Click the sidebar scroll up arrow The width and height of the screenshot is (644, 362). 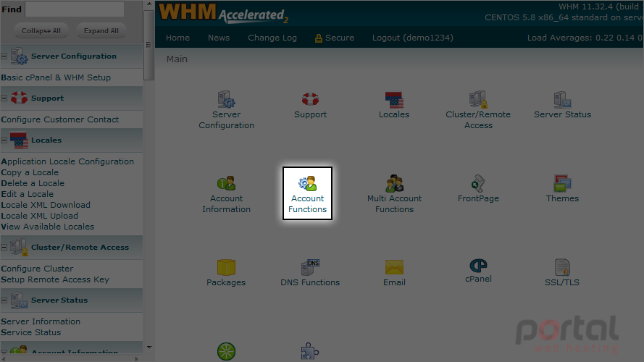click(x=149, y=4)
